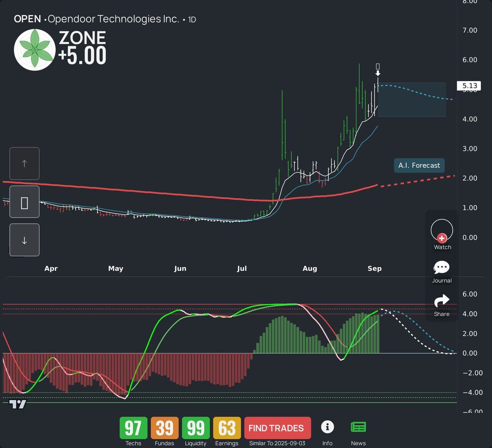Click the white down arrow marker above last candle
This screenshot has height=448, width=492.
(378, 73)
